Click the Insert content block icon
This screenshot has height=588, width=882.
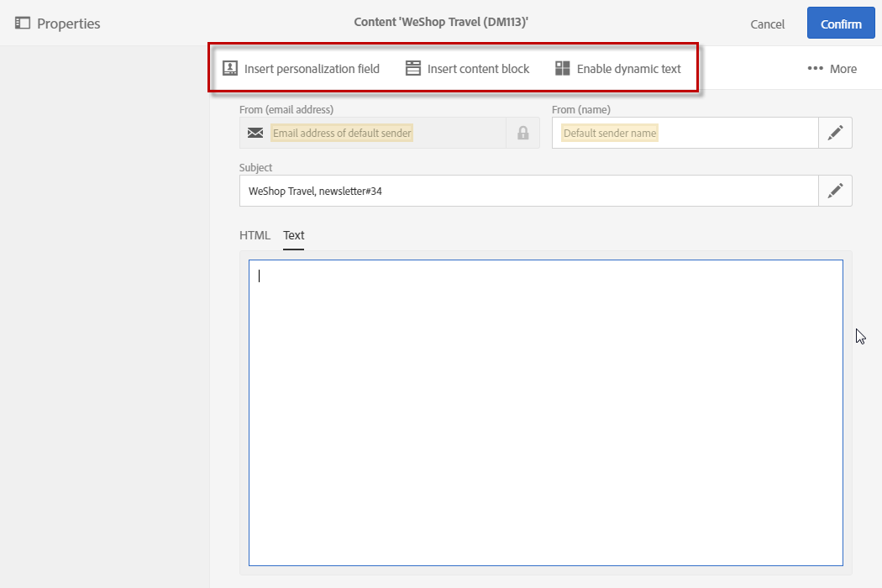412,69
